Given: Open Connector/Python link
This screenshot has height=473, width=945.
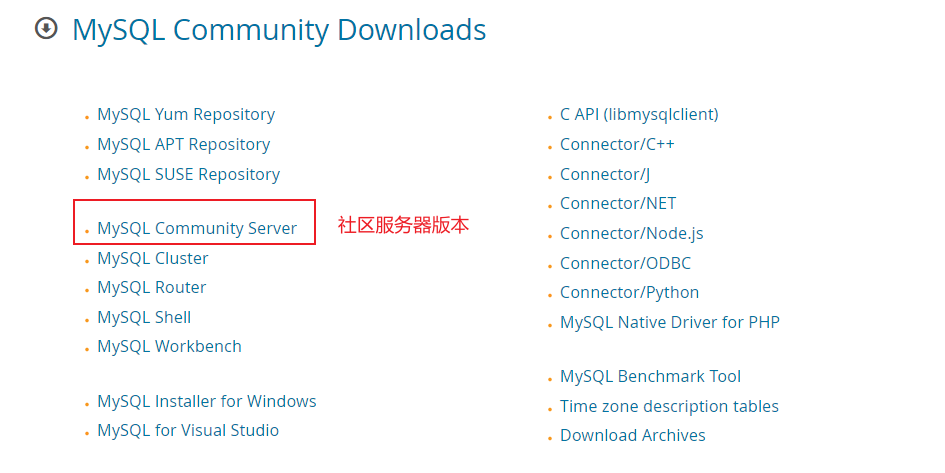Looking at the screenshot, I should click(630, 293).
